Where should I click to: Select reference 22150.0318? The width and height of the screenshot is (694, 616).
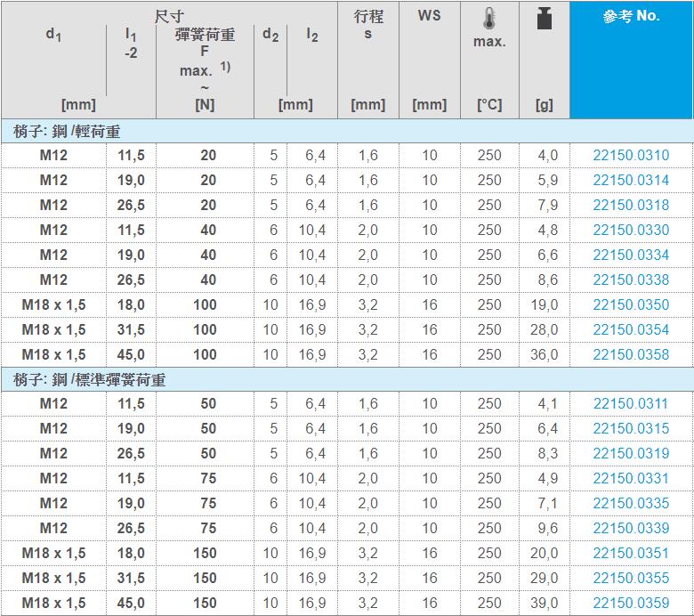(x=631, y=206)
